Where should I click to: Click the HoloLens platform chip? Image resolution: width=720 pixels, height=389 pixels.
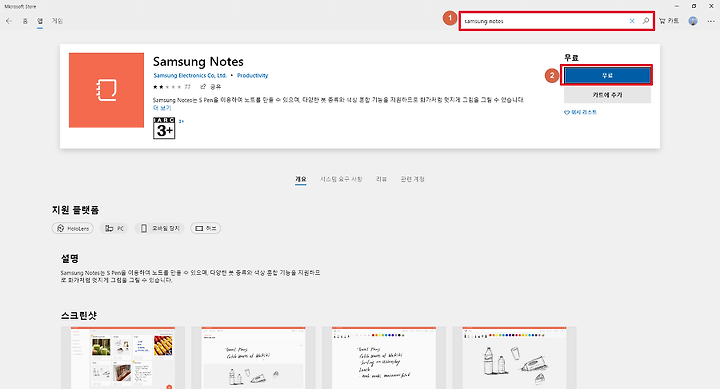(73, 228)
